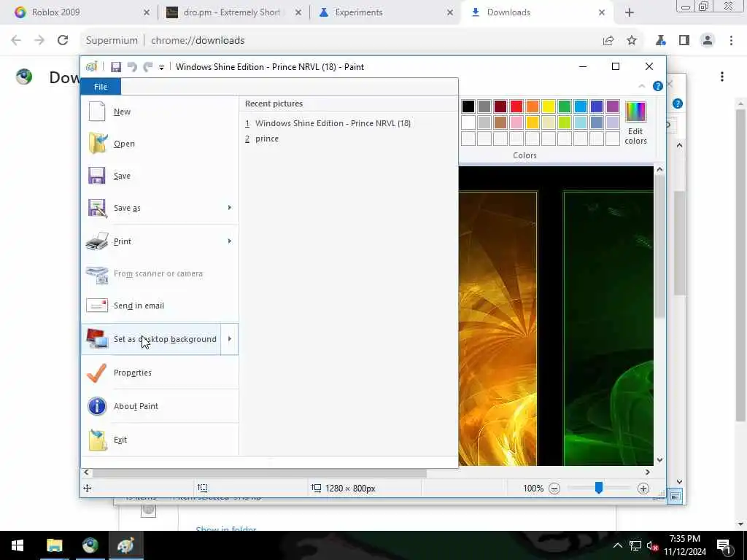This screenshot has height=560, width=747.
Task: Click zoom out minus button in Paint
Action: 554,489
